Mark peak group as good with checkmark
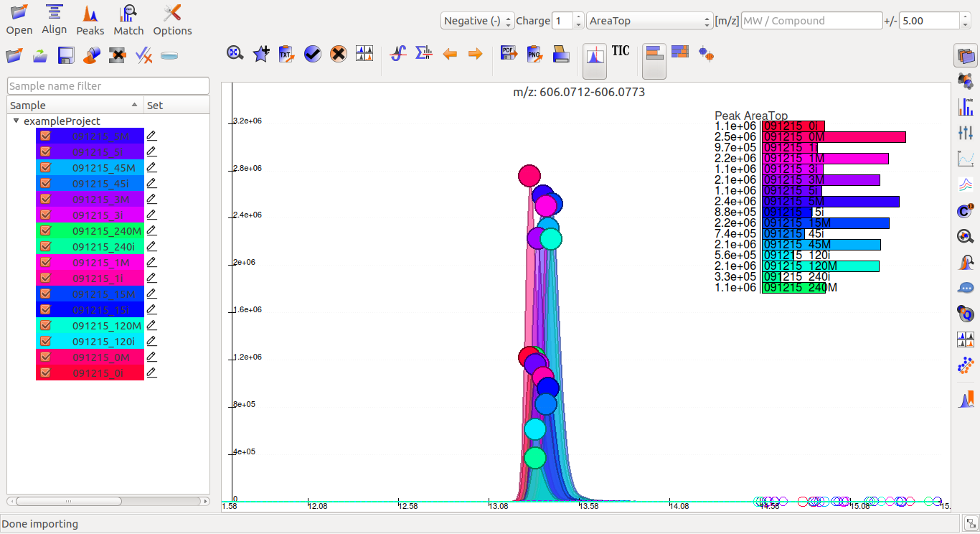The width and height of the screenshot is (980, 534). [x=313, y=53]
